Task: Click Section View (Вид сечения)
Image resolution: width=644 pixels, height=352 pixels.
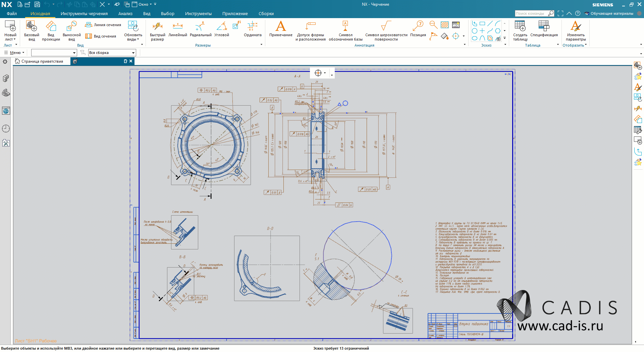Action: 101,36
